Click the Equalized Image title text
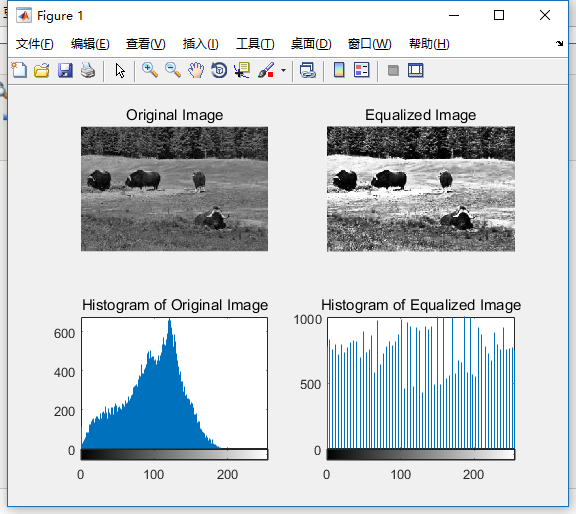Screen dimensions: 576x514 421,115
